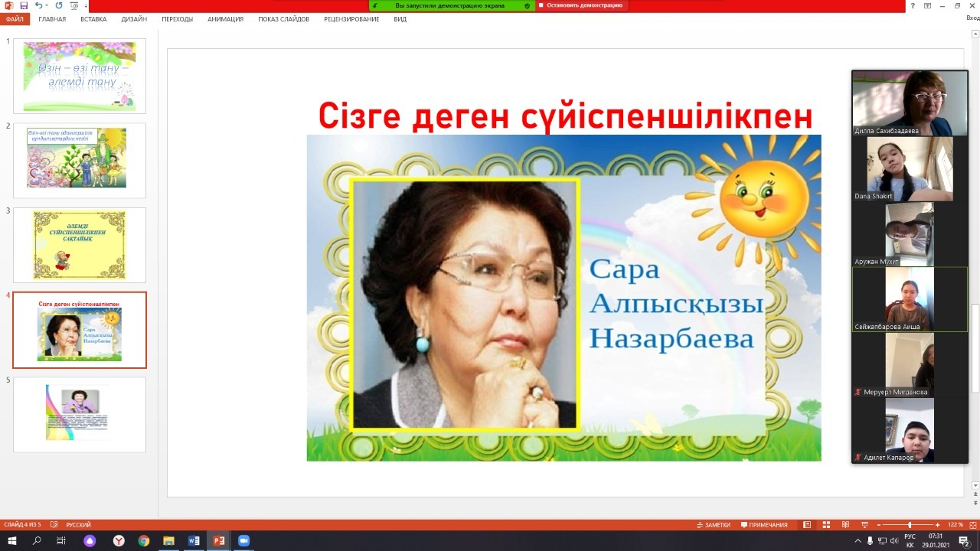Open the Undo history dropdown arrow
Screen dimensions: 980x551
[x=47, y=5]
